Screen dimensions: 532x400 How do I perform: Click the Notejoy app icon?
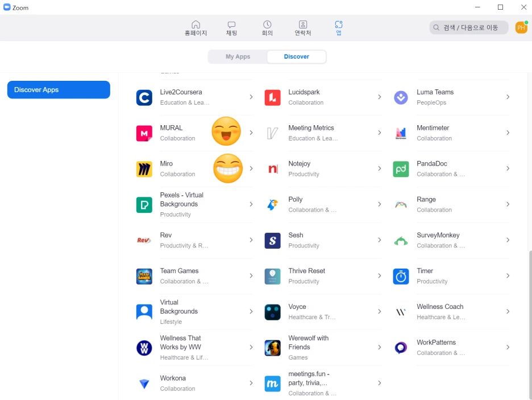(272, 169)
